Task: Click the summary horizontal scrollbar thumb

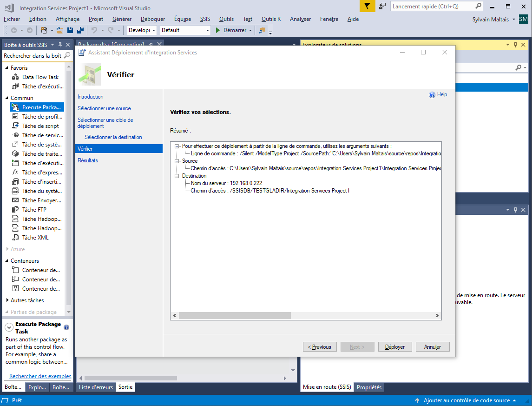Action: pyautogui.click(x=235, y=316)
